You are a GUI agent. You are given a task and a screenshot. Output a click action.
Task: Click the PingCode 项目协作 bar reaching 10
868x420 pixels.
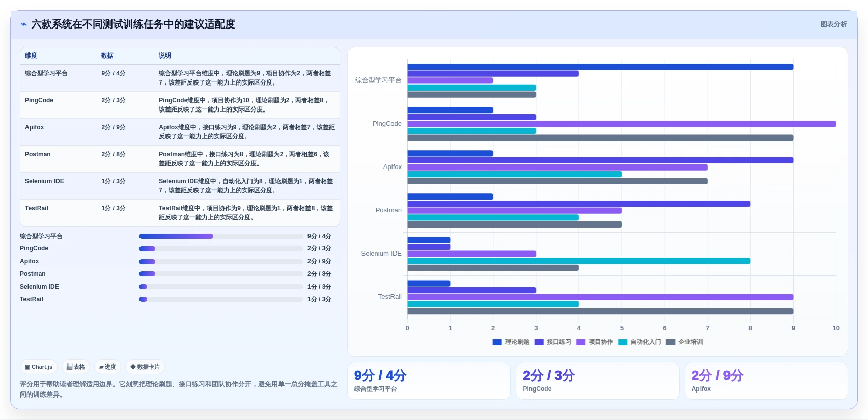(622, 124)
